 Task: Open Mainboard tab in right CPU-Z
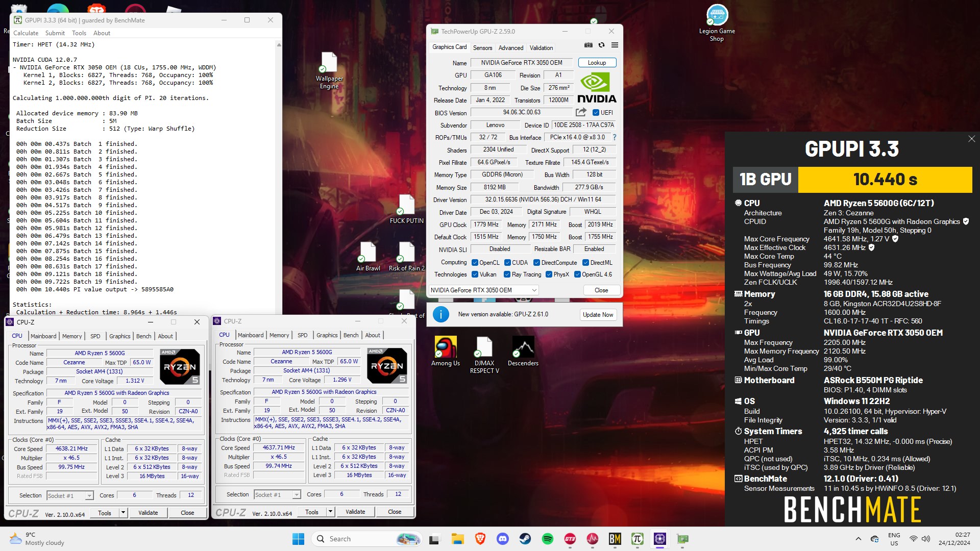pos(251,335)
